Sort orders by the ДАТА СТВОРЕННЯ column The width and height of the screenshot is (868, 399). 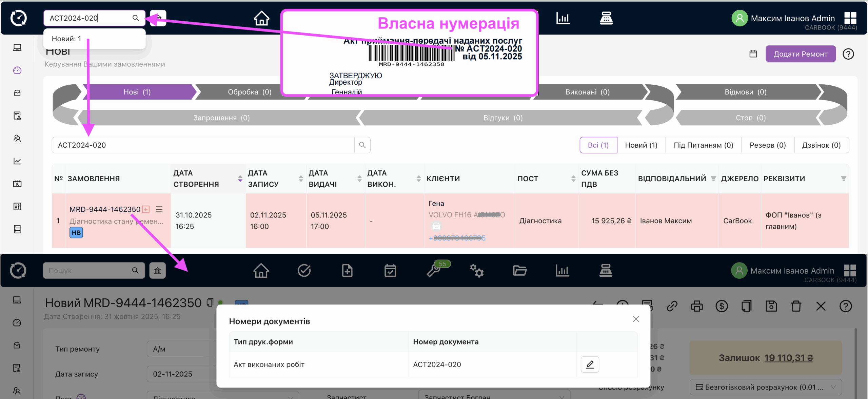240,178
